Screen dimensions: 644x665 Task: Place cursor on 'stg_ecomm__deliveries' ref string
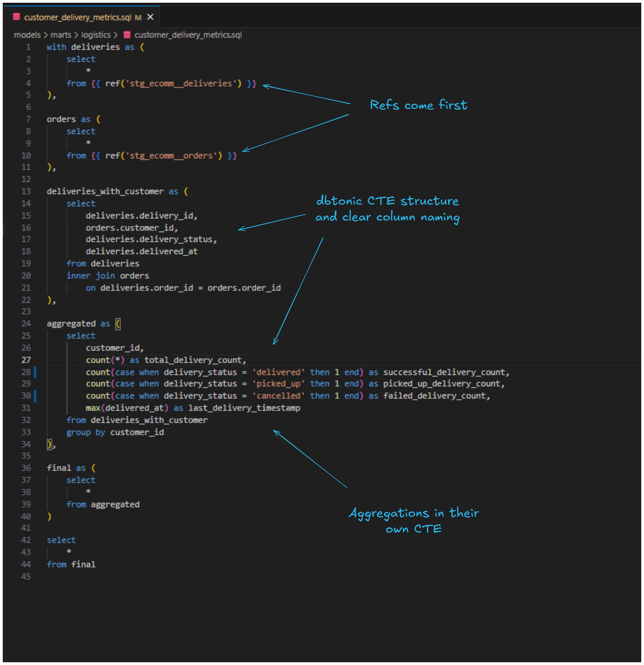pyautogui.click(x=181, y=83)
